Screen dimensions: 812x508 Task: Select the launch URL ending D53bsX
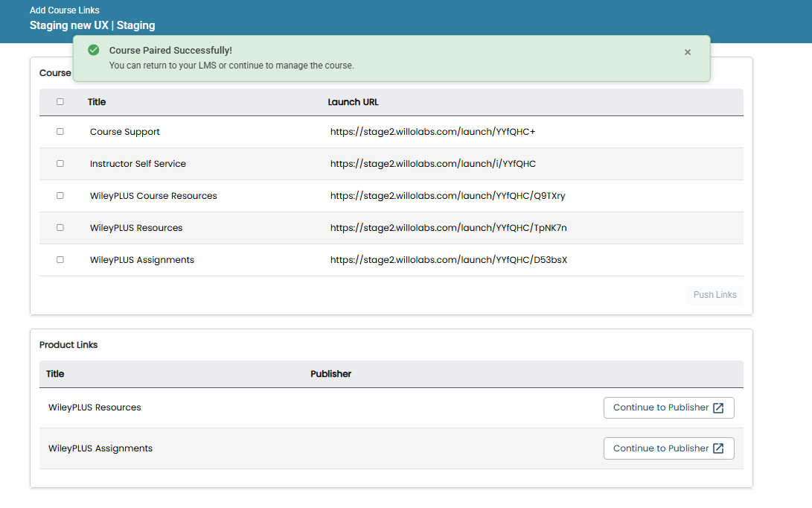tap(449, 260)
